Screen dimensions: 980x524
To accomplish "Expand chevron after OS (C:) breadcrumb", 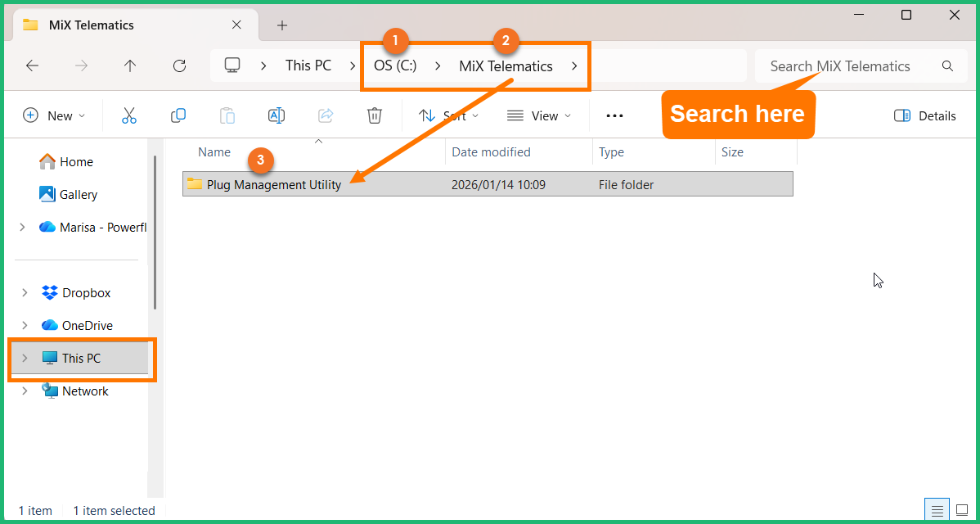I will pyautogui.click(x=438, y=65).
